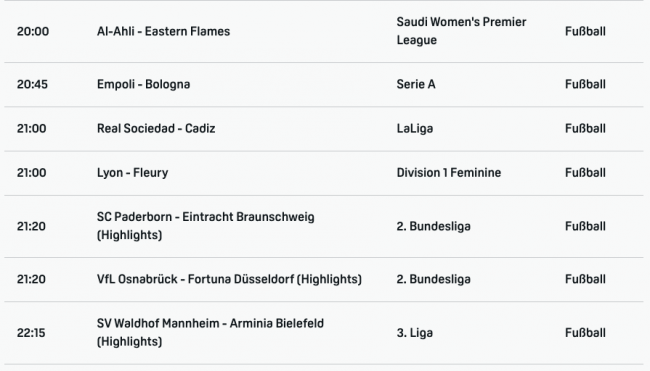
Task: Select the Lyon - Fleury game
Action: tap(133, 173)
